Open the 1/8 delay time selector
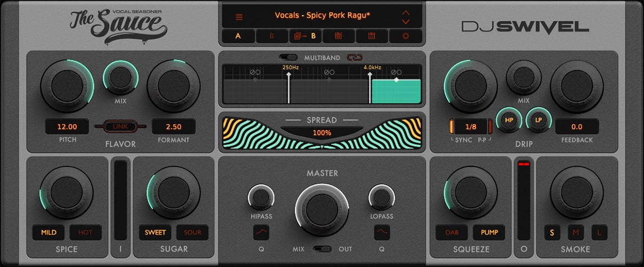This screenshot has width=644, height=267. point(470,127)
